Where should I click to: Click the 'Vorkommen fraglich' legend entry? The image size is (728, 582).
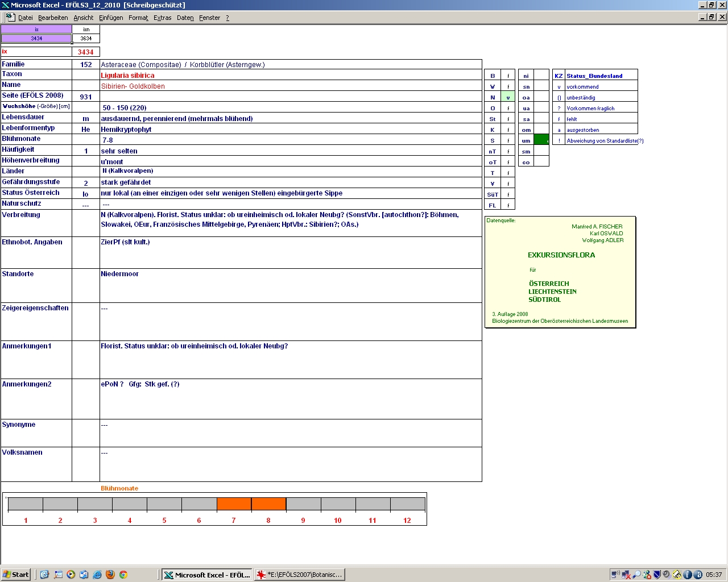pos(590,109)
